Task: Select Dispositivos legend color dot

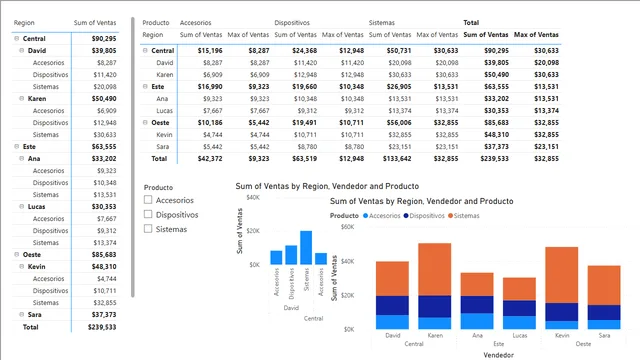Action: [406, 216]
